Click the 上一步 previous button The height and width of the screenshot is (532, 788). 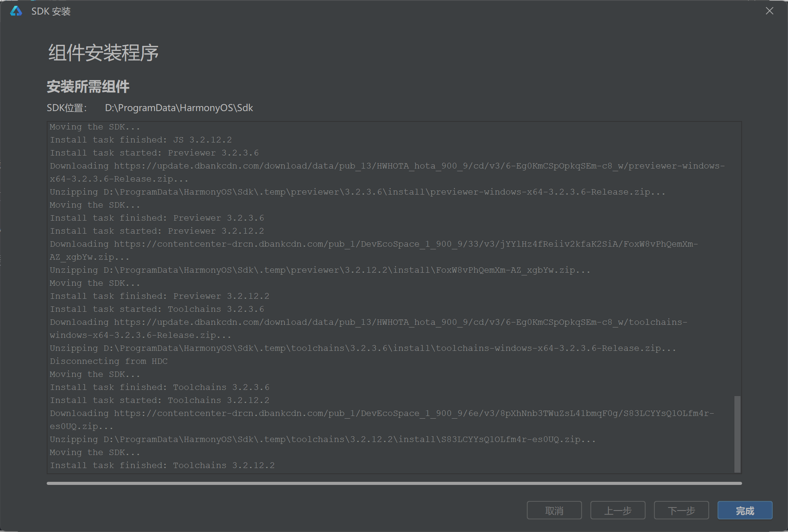tap(618, 511)
